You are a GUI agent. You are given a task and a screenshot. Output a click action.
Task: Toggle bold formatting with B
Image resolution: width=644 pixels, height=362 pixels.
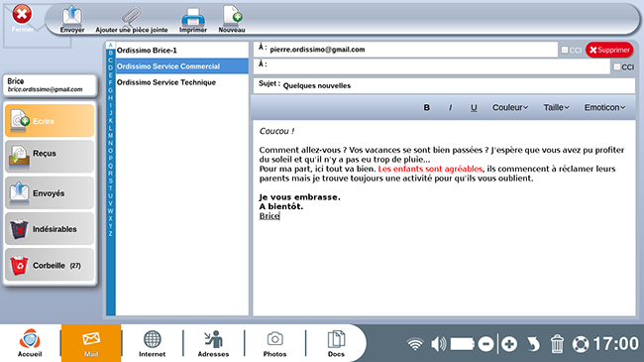[427, 107]
